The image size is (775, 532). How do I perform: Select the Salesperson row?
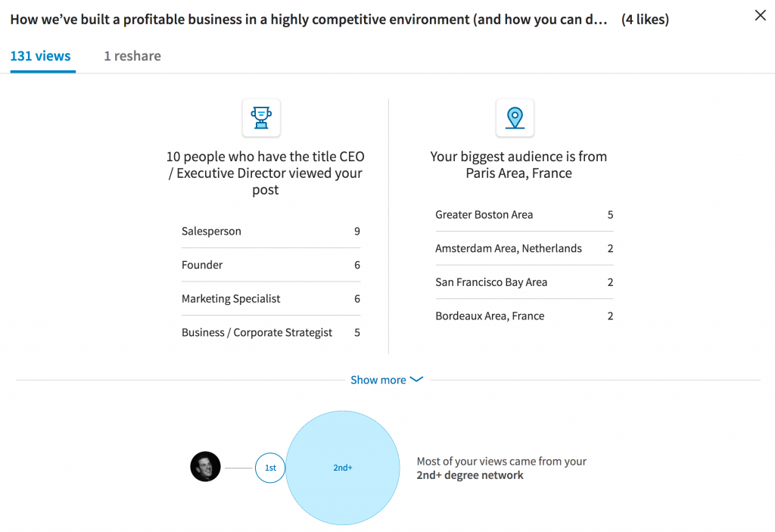point(270,232)
